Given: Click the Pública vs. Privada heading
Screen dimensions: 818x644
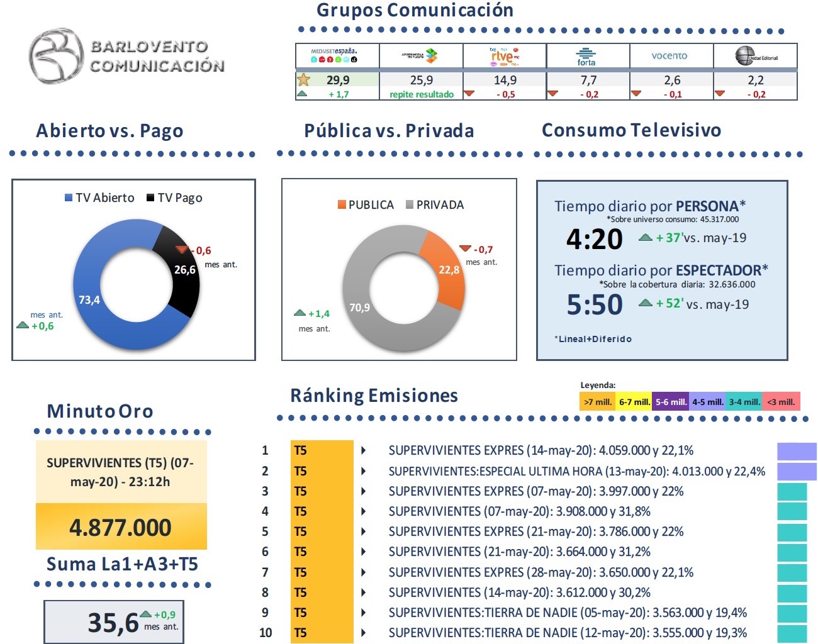Looking at the screenshot, I should point(389,131).
